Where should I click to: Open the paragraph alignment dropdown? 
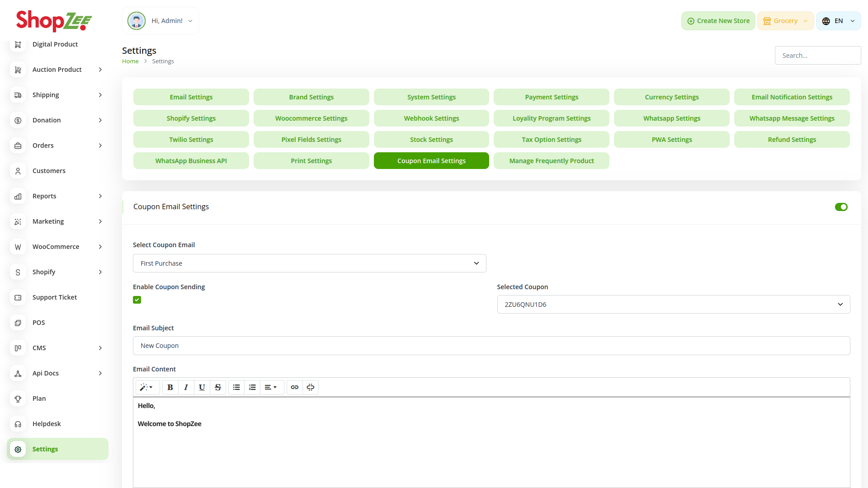271,387
